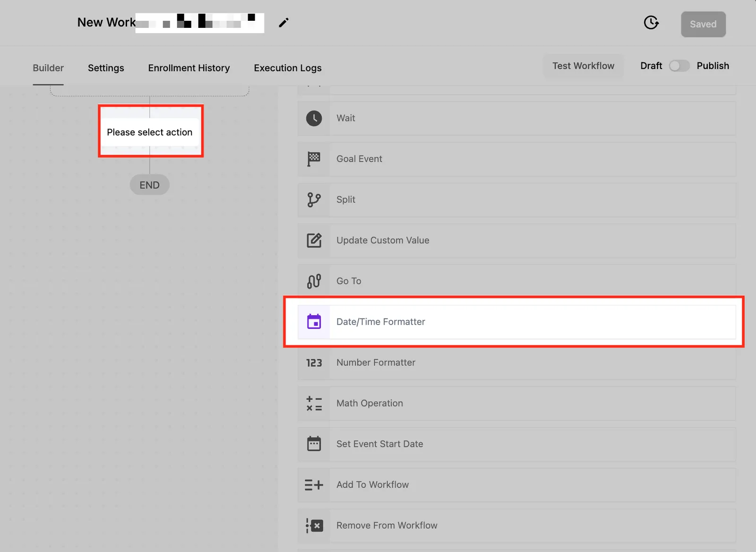Choose the Math Operation label
756x552 pixels.
tap(369, 403)
